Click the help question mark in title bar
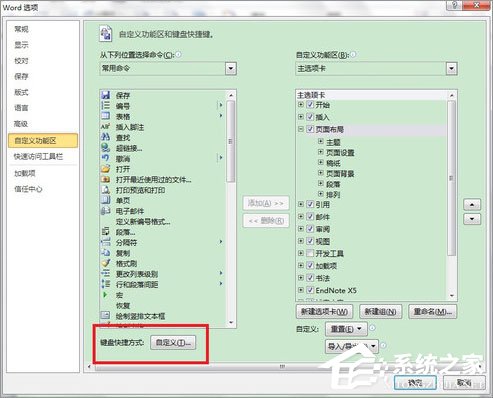This screenshot has width=493, height=398. (455, 5)
